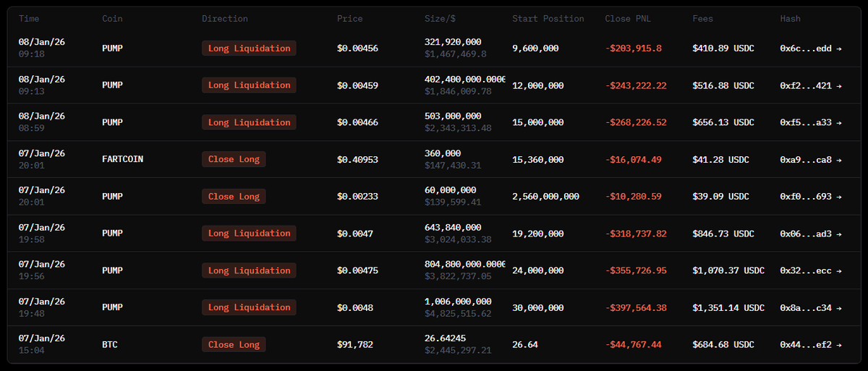The image size is (868, 371).
Task: Click the Close Long badge for BTC
Action: point(234,345)
